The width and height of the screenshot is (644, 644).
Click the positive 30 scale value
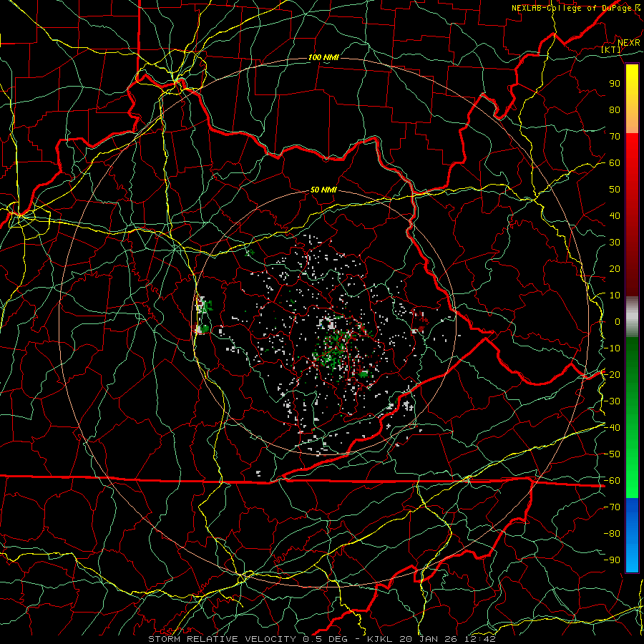point(615,243)
